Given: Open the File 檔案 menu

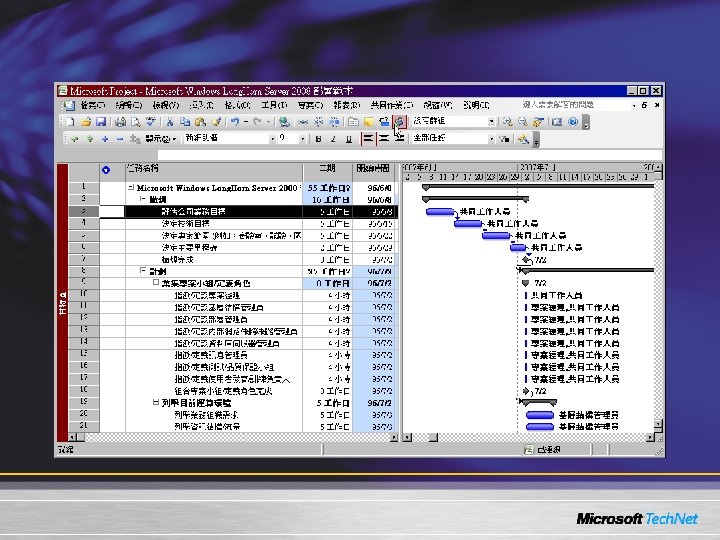Looking at the screenshot, I should coord(92,105).
